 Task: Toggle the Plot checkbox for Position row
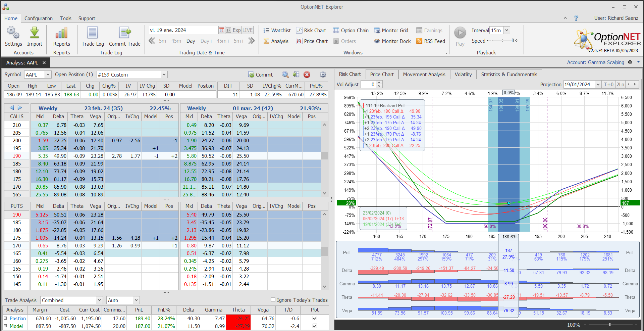(x=315, y=318)
